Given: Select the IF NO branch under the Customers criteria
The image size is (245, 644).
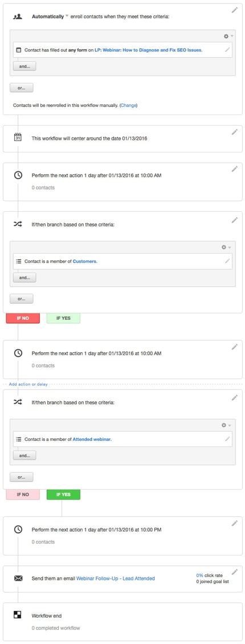Looking at the screenshot, I should point(23,319).
